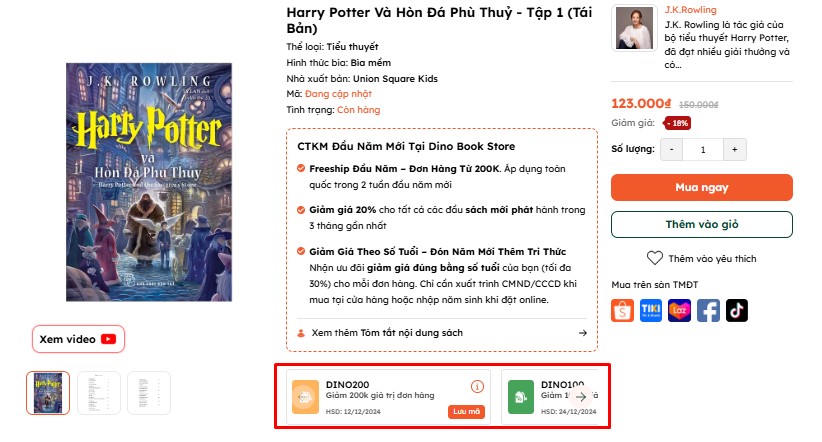Image resolution: width=822 pixels, height=442 pixels.
Task: Open the Facebook page icon
Action: 708,311
